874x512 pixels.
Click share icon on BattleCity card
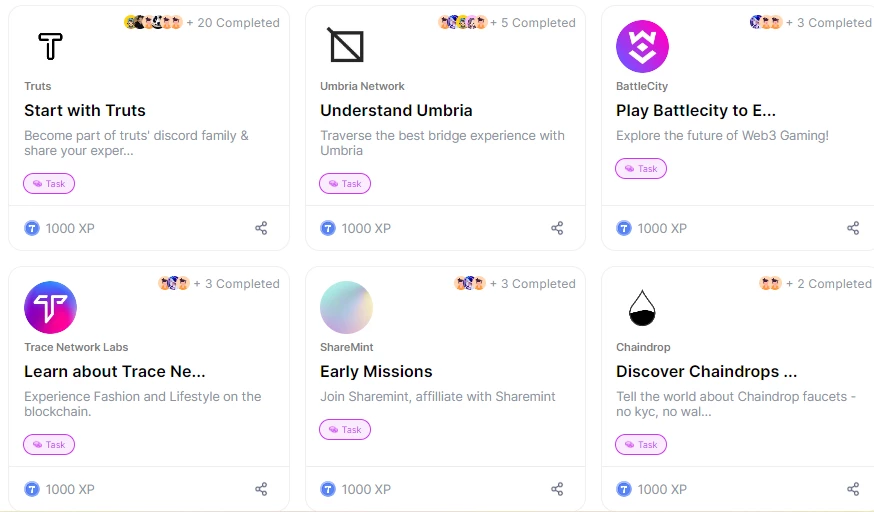tap(853, 228)
